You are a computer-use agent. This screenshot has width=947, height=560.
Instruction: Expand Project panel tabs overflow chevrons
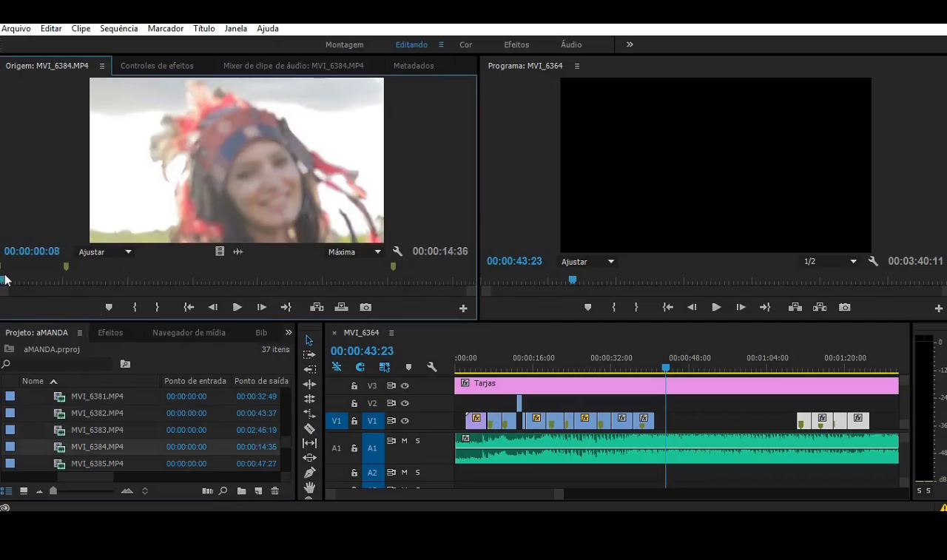289,332
